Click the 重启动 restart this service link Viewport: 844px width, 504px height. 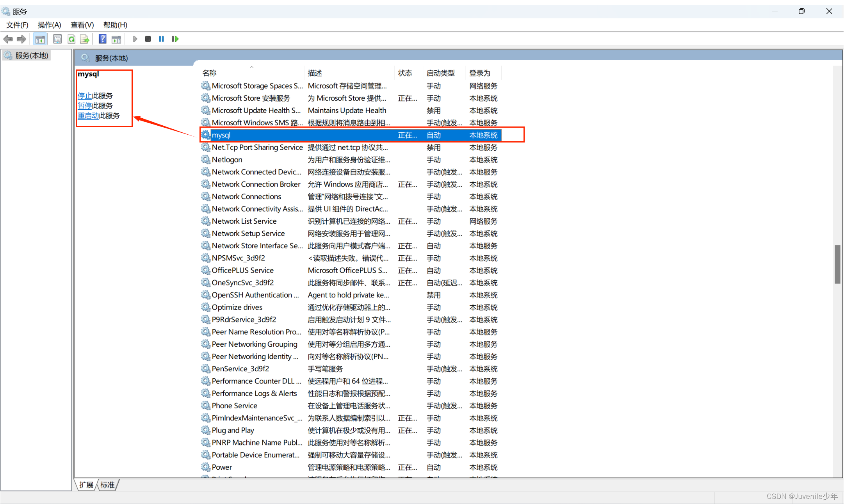coord(88,116)
